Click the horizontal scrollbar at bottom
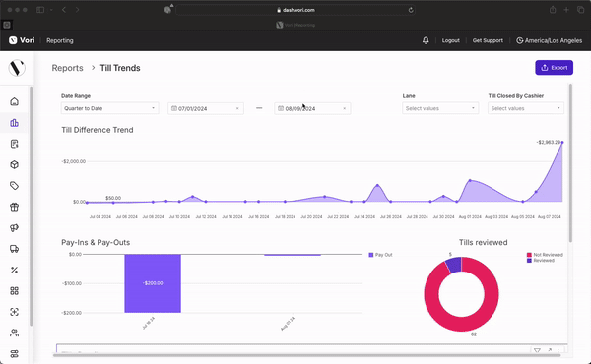The height and width of the screenshot is (364, 591). point(306,355)
